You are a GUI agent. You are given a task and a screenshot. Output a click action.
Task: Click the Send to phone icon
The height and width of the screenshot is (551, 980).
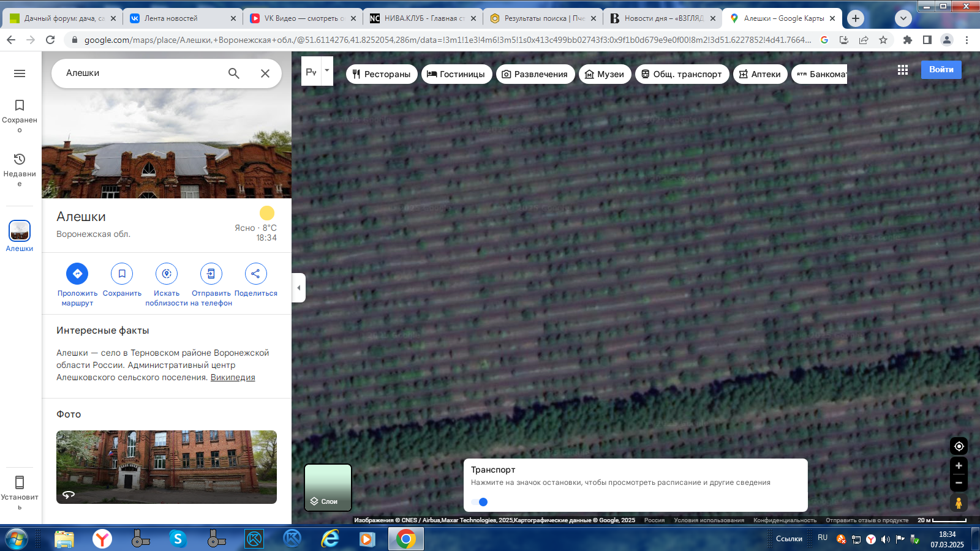click(x=211, y=274)
